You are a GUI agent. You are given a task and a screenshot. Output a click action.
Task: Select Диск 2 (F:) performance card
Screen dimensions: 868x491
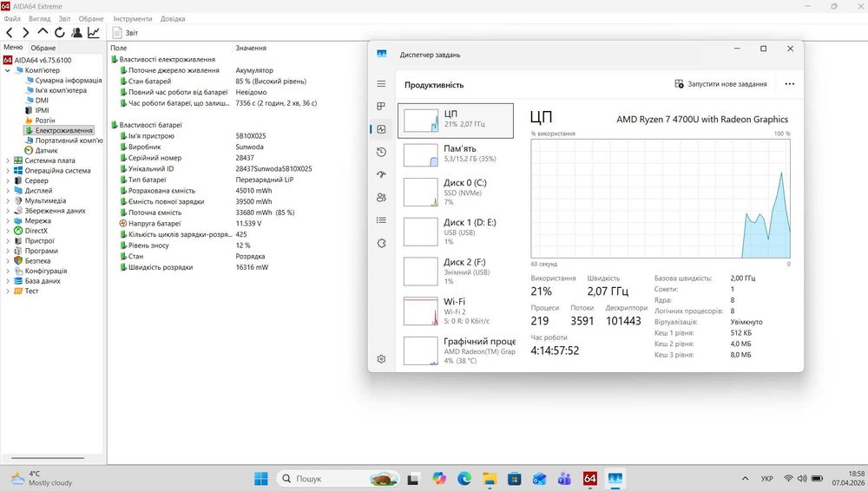[456, 272]
